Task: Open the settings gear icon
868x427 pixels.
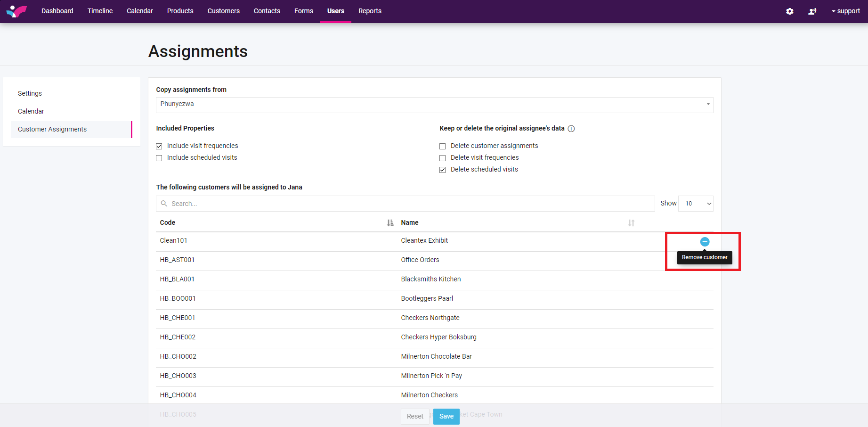Action: click(790, 11)
